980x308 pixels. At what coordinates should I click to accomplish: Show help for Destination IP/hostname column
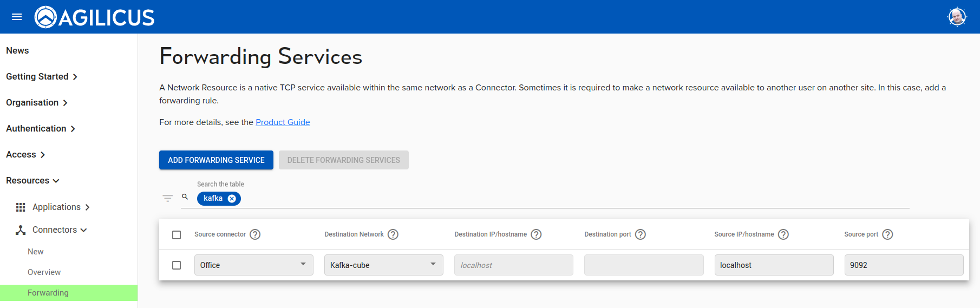click(x=536, y=234)
